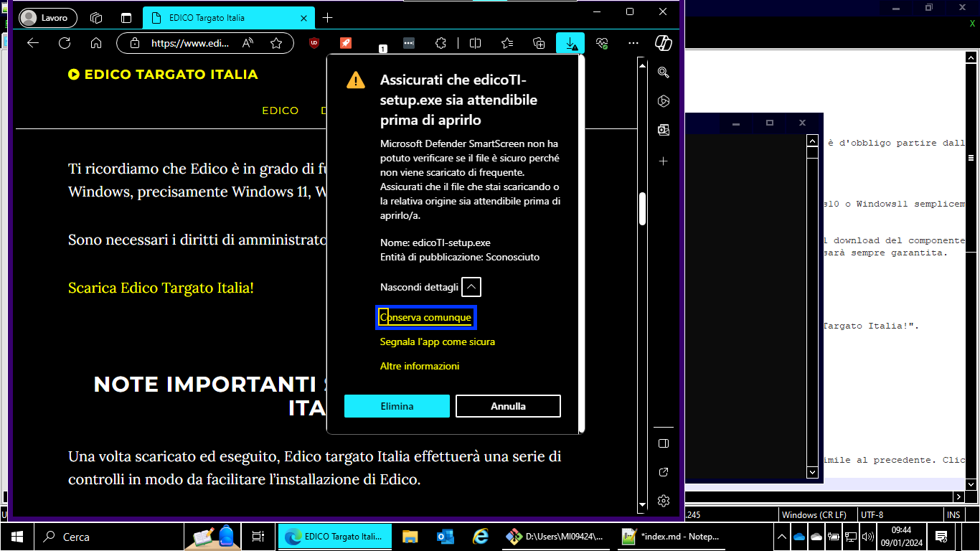Open the Edge home page icon
The height and width of the screenshot is (551, 980).
(x=96, y=43)
